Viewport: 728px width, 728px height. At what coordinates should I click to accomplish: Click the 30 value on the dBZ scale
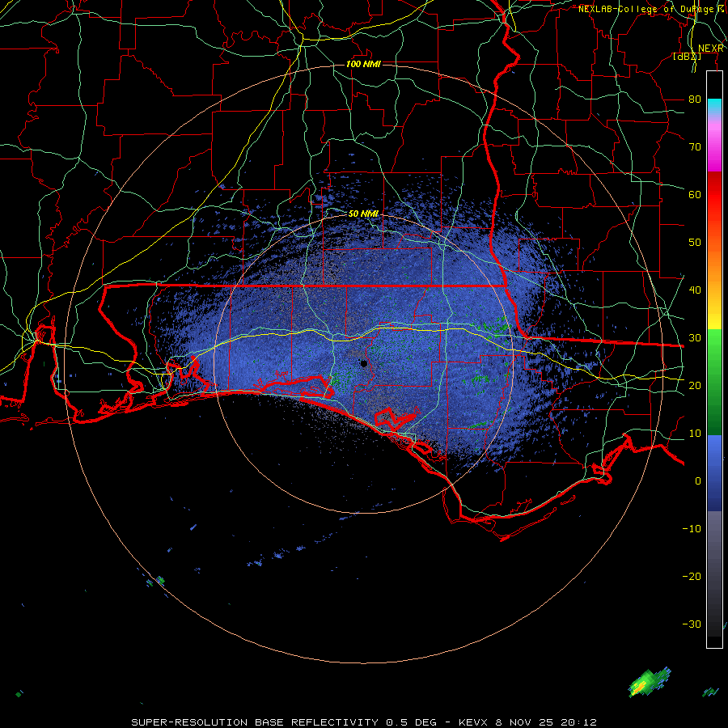tap(695, 337)
